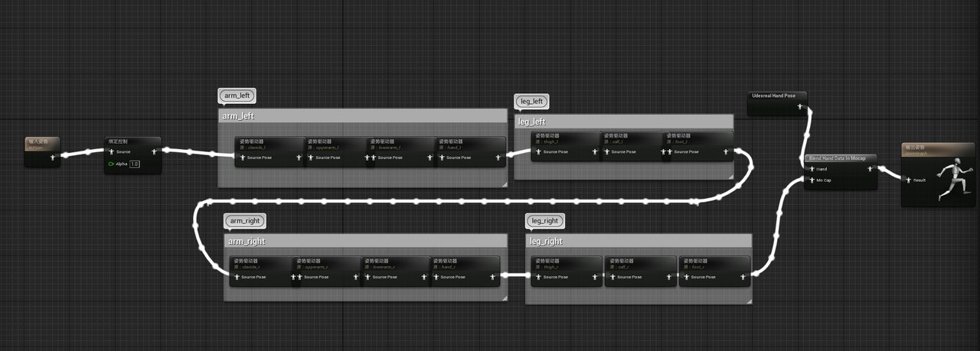
Task: Click Udexreal Hand Pose output pose pin
Action: 800,106
